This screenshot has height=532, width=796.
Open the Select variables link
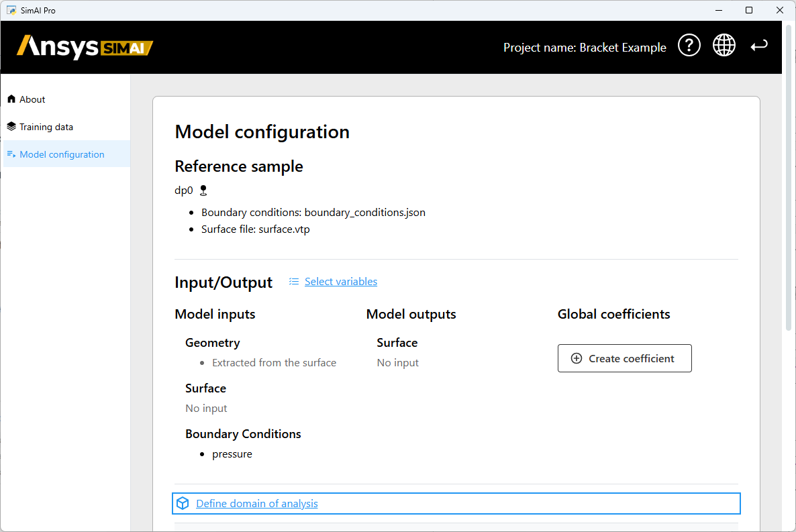tap(340, 282)
